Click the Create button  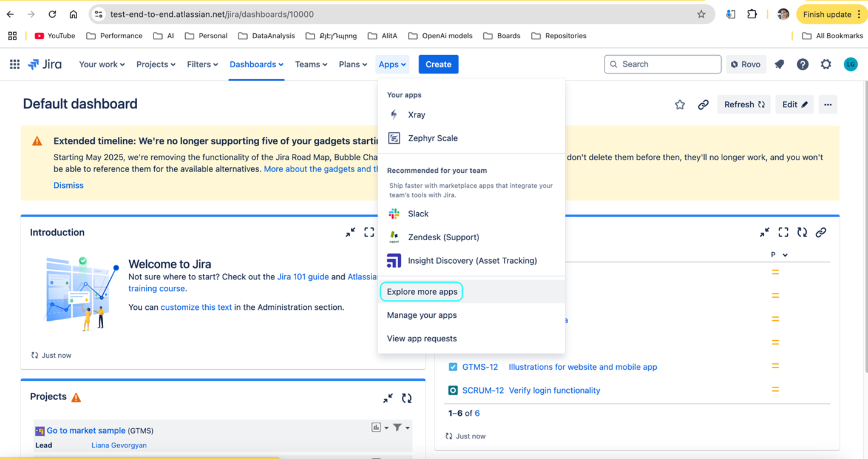point(438,64)
